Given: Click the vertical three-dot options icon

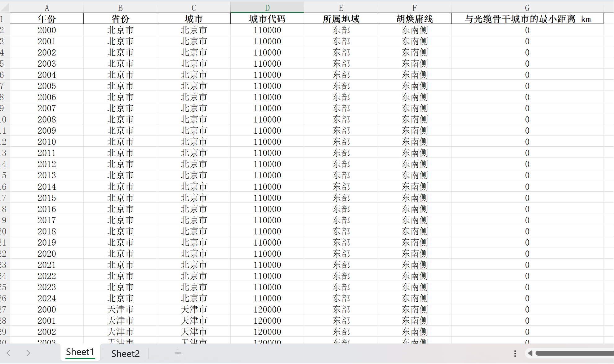Looking at the screenshot, I should (515, 353).
